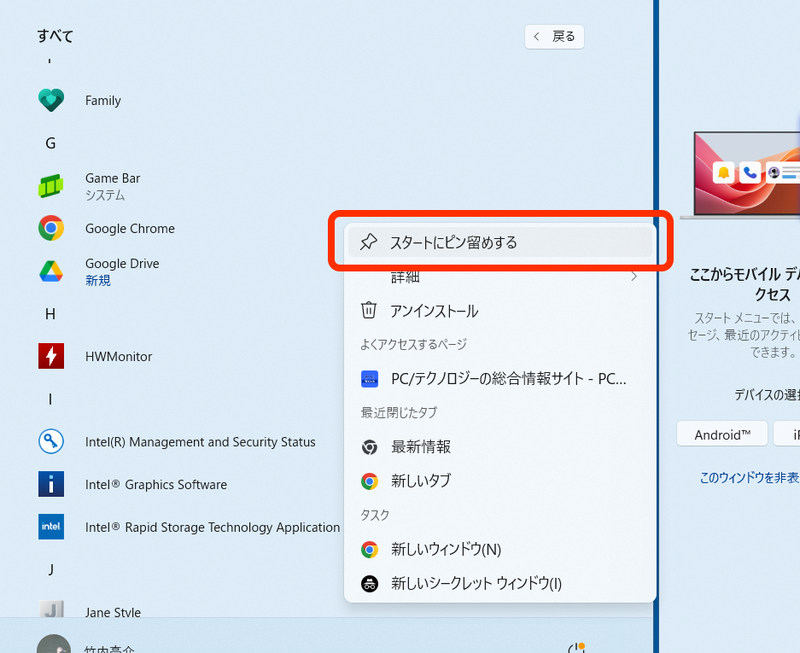Select the Android™ device button

point(722,433)
